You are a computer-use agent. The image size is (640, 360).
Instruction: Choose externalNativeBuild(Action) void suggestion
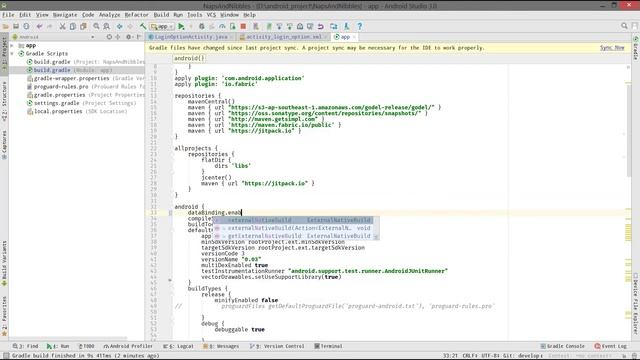(x=293, y=228)
